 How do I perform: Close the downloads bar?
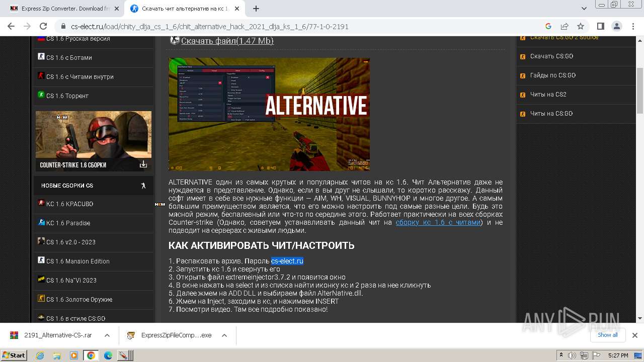pos(635,335)
